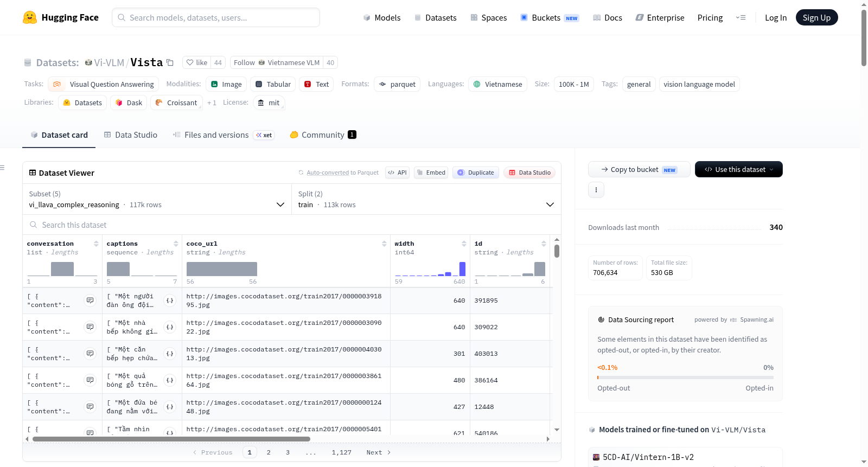Switch to the Dataset card tab
This screenshot has width=868, height=467.
[59, 135]
